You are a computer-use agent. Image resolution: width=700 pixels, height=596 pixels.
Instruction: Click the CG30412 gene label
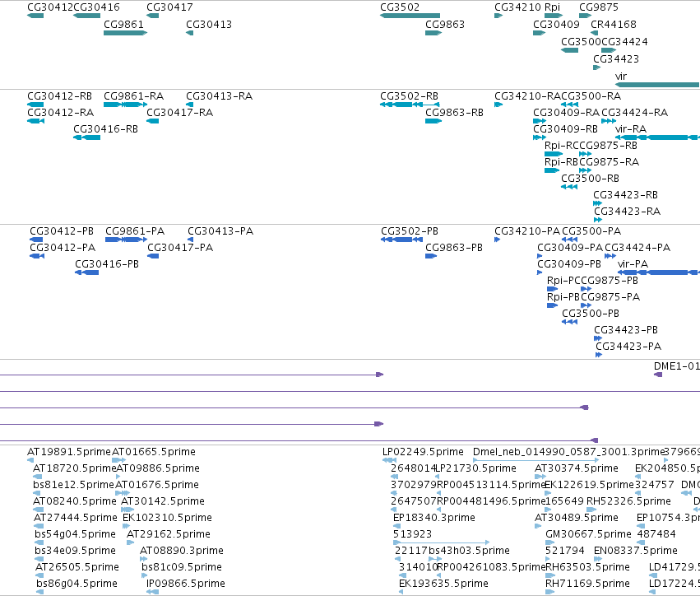50,7
